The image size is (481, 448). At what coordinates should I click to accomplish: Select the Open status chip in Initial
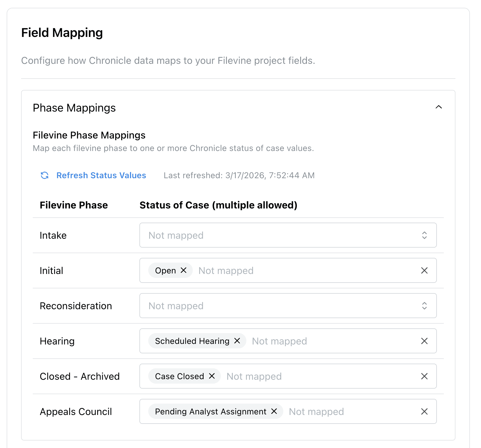pos(165,270)
